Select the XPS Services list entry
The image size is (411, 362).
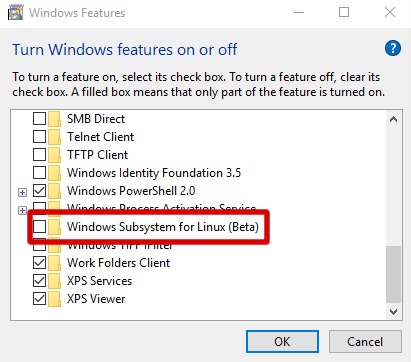pyautogui.click(x=99, y=281)
